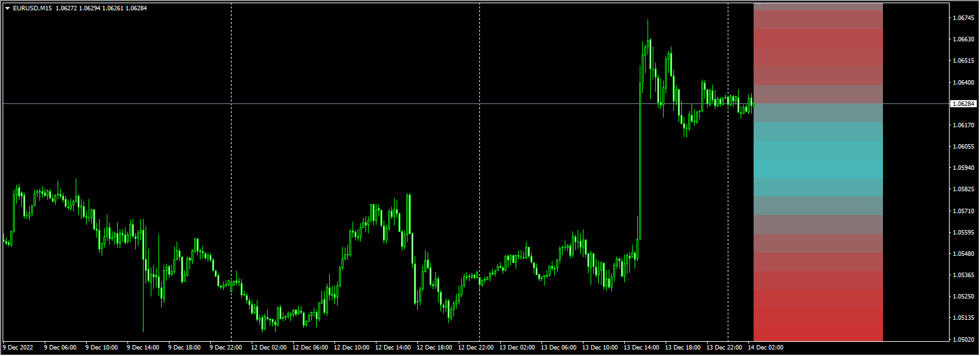Click the 9 Dec 06:00 time label
This screenshot has width=980, height=356.
(60, 348)
